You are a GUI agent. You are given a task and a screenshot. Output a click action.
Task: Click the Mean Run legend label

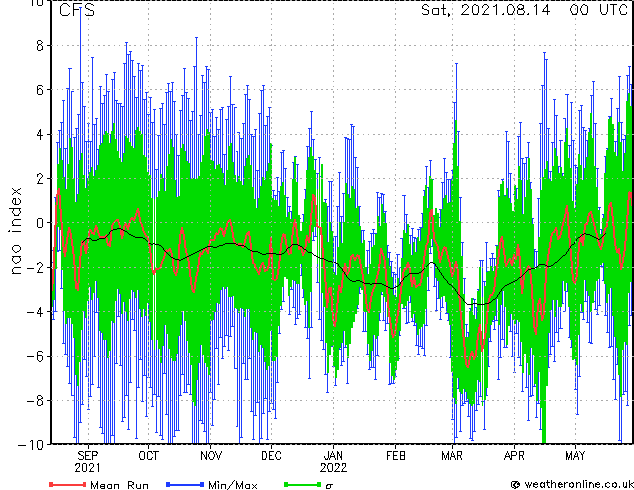pos(119,484)
